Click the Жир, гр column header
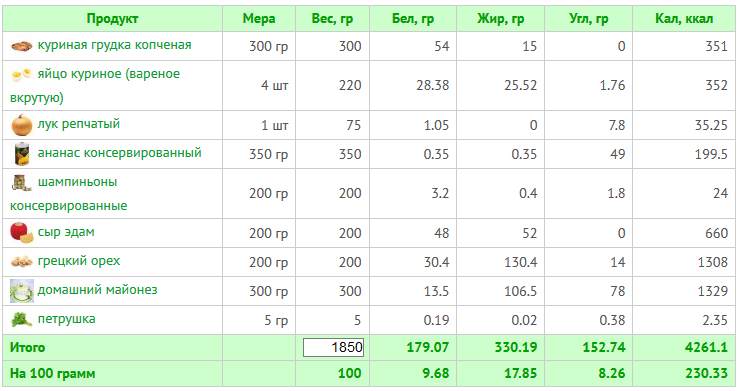Screen dimensions: 737x391 [x=501, y=19]
